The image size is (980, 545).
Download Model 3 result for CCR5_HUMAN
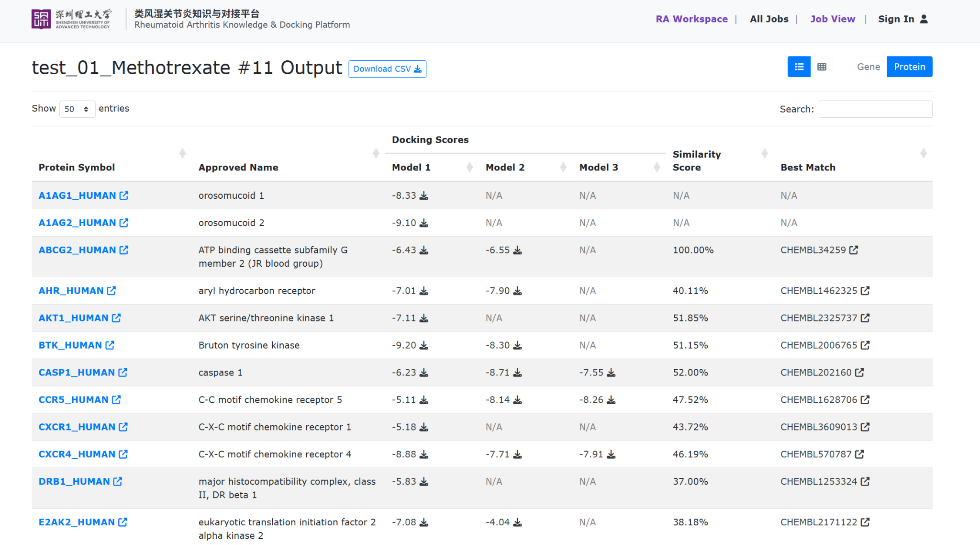point(611,400)
